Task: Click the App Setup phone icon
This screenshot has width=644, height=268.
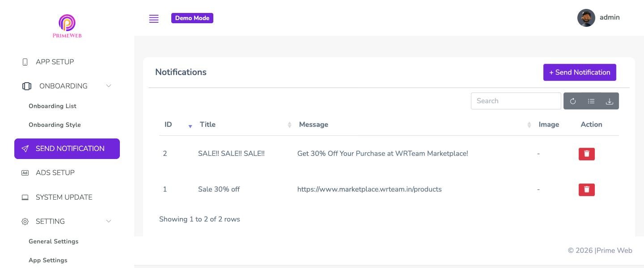Action: tap(25, 62)
